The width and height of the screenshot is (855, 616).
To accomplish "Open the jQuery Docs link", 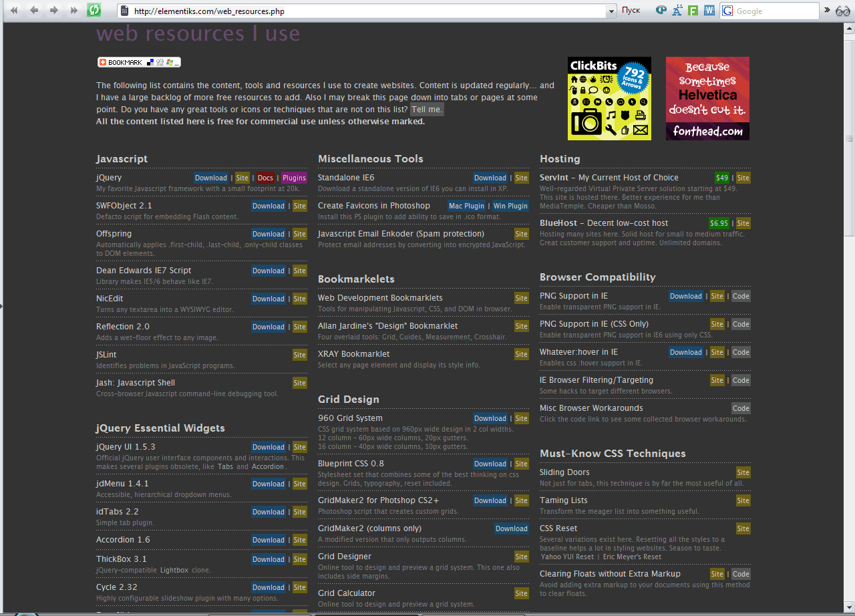I will point(265,178).
